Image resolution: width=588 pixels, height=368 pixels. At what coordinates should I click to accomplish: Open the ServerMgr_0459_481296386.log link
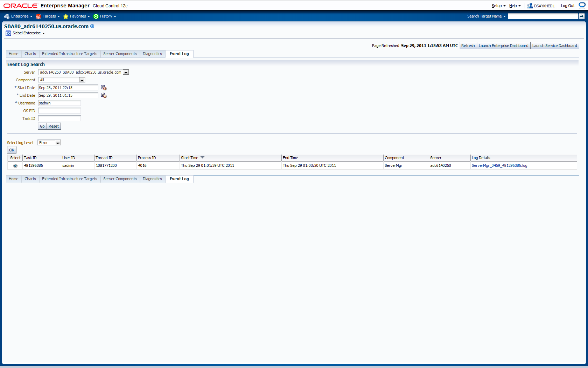tap(499, 165)
